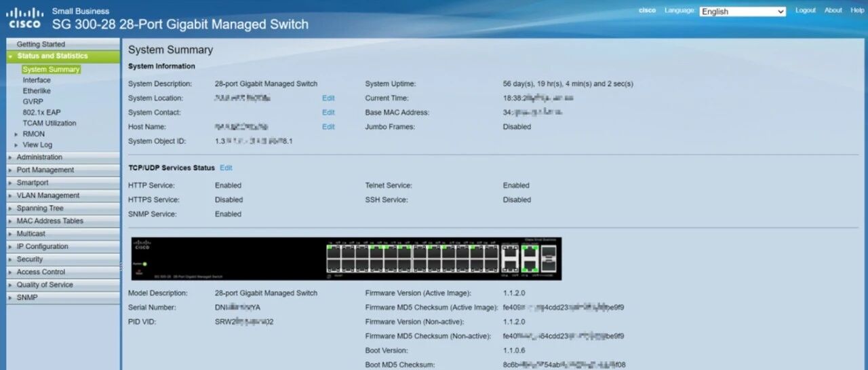Screen dimensions: 868x370
Task: Click the System Description value text
Action: [x=266, y=84]
